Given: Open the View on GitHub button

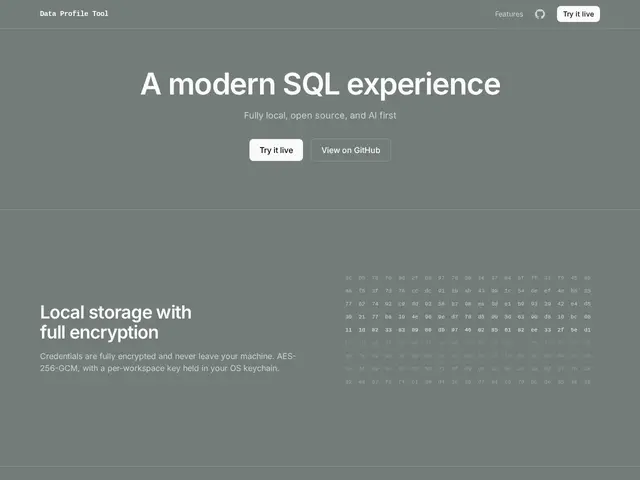Looking at the screenshot, I should point(351,150).
